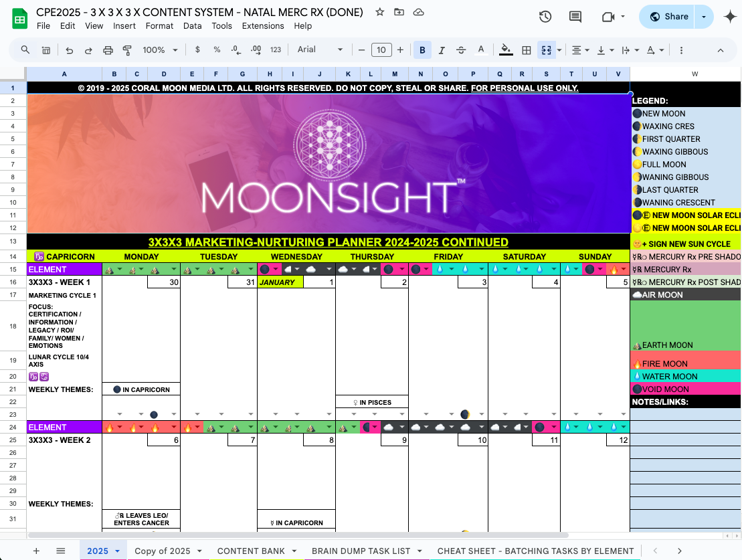Viewport: 742px width, 560px height.
Task: Switch to the CONTENT BANK sheet tab
Action: coord(251,551)
